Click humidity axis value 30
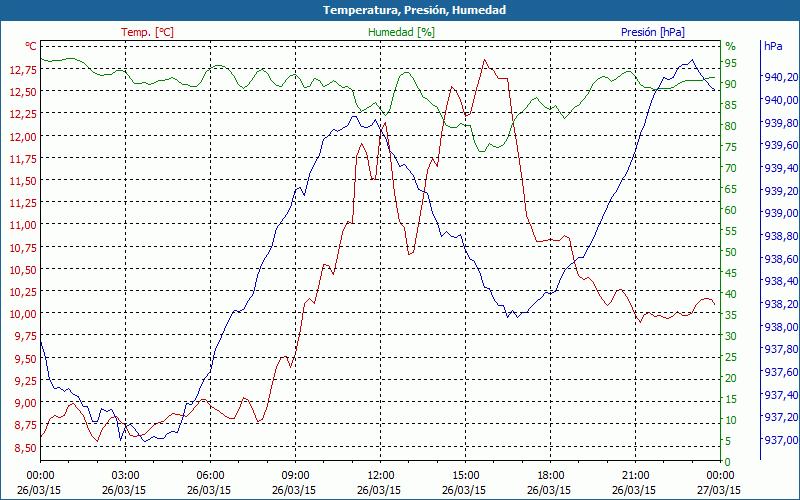This screenshot has width=800, height=500. 731,336
